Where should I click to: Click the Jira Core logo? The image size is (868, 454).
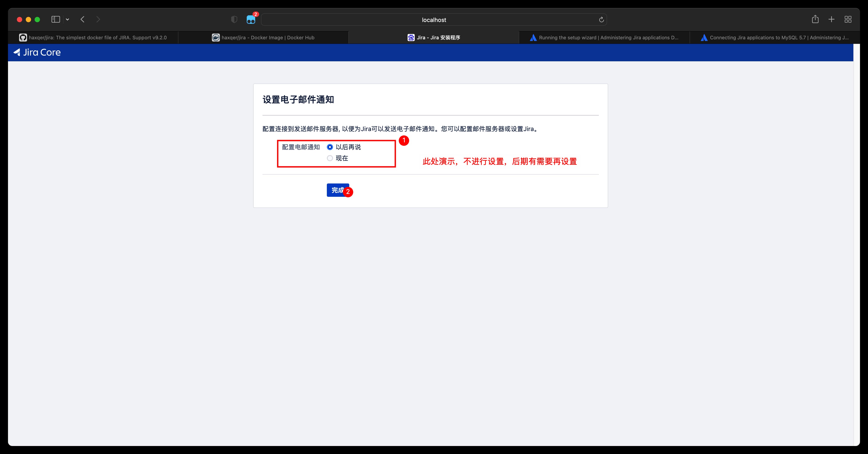37,52
